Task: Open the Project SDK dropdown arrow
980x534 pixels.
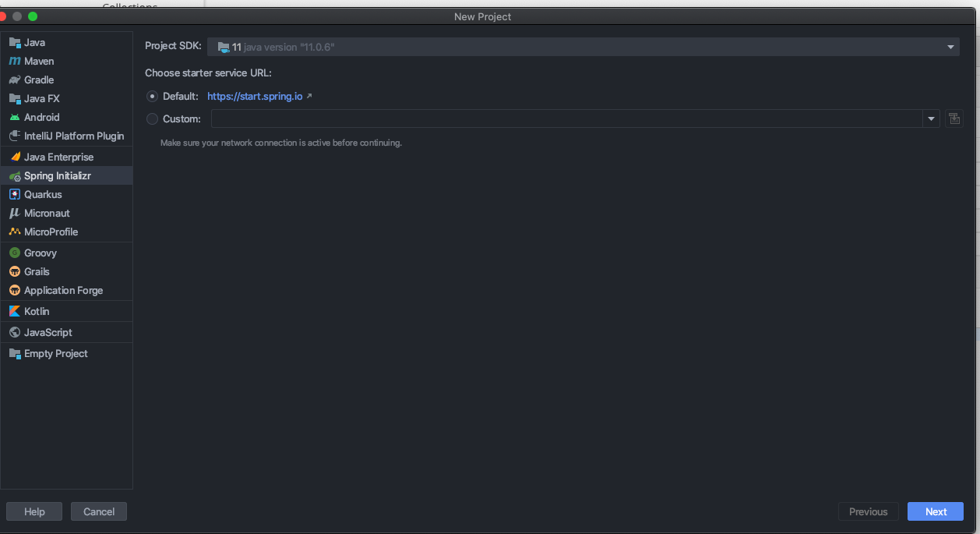Action: click(950, 47)
